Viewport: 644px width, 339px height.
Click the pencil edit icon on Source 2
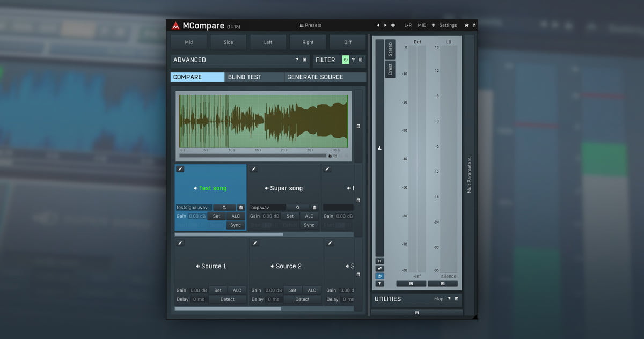coord(255,243)
